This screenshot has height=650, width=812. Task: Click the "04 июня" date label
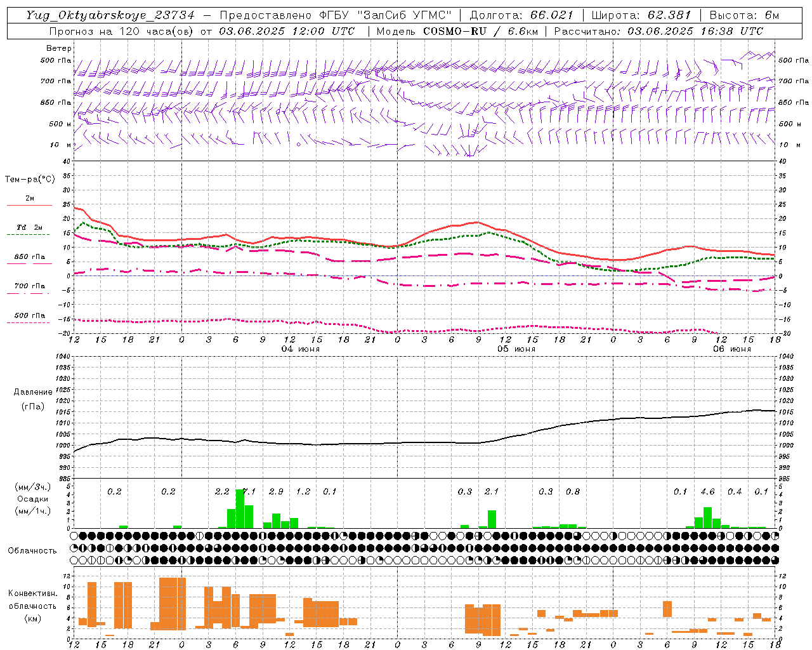click(x=301, y=348)
